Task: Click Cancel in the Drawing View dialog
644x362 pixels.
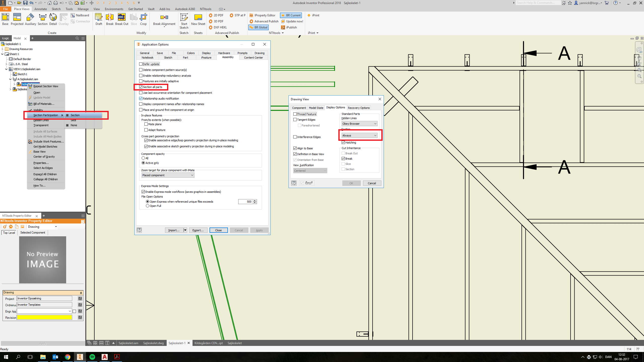Action: [372, 183]
